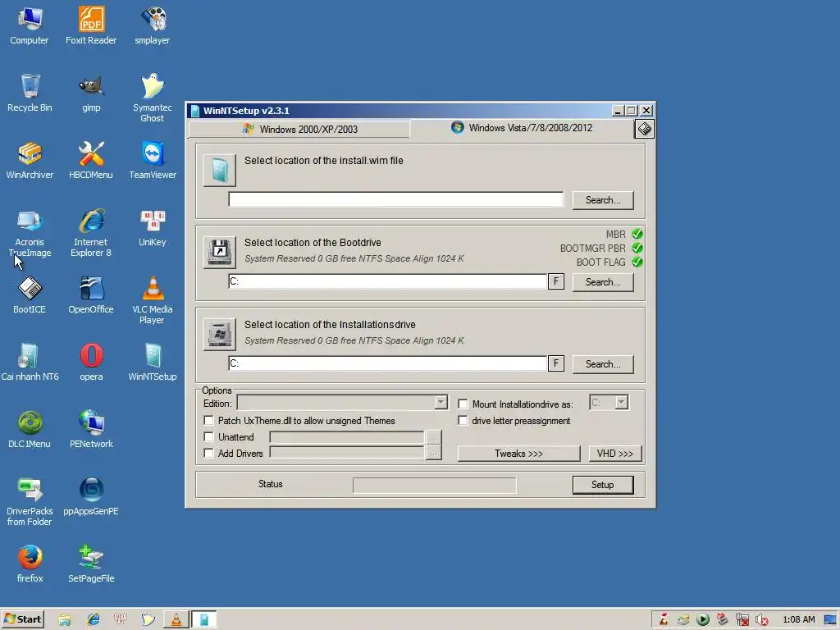Open the UniKey desktop shortcut
Image resolution: width=840 pixels, height=630 pixels.
(153, 228)
